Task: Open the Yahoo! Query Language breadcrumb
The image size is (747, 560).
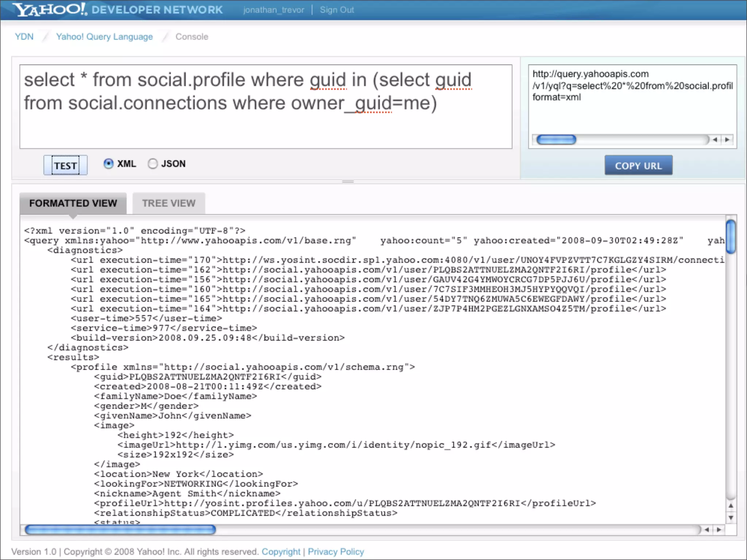Action: coord(104,36)
